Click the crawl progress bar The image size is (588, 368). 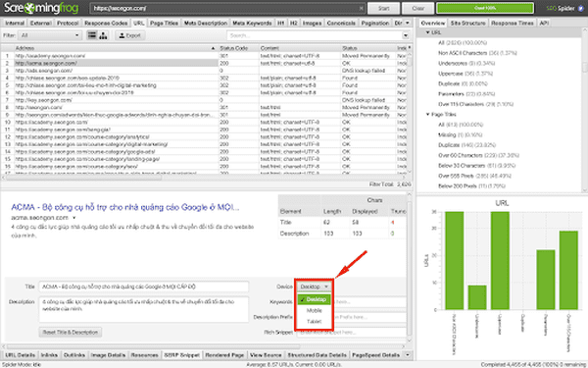click(485, 8)
